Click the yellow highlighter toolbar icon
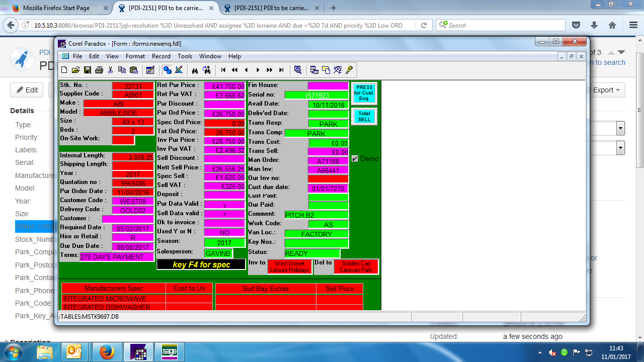Screen dimensions: 644x362 (x=349, y=70)
